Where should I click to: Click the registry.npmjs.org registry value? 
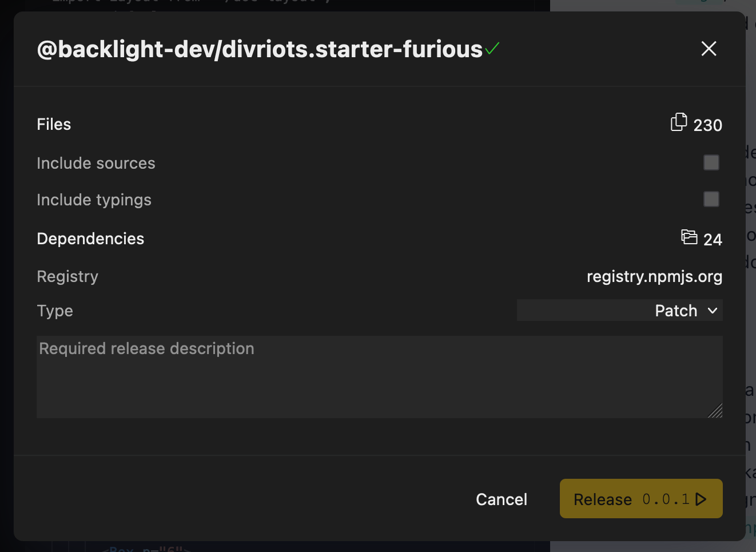click(654, 277)
